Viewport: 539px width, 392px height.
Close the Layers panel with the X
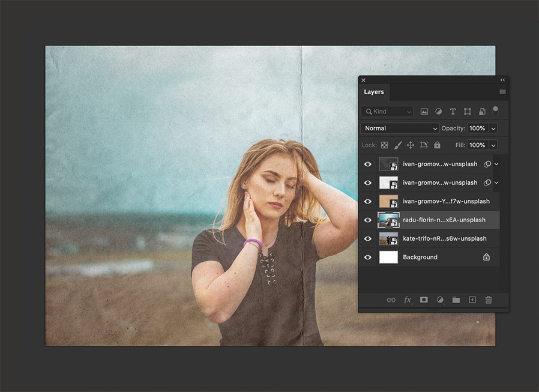(x=363, y=80)
